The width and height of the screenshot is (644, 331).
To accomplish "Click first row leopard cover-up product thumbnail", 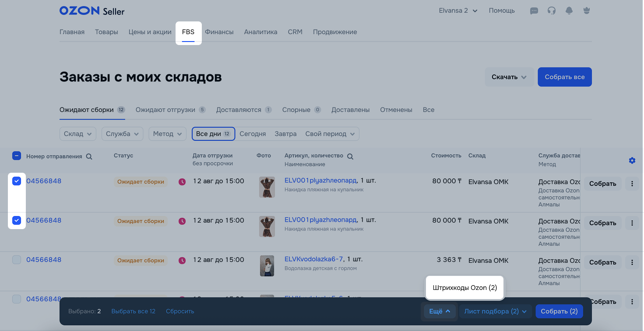I will [267, 187].
